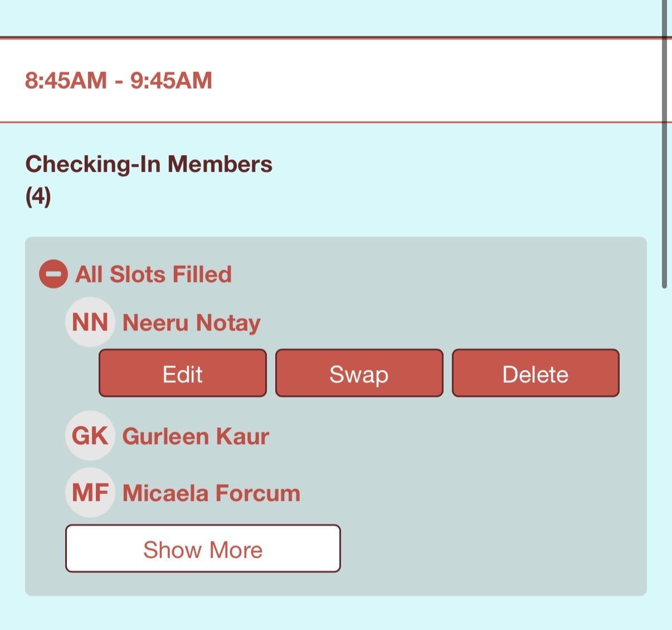Click the (4) member count
The height and width of the screenshot is (630, 672).
pos(38,196)
